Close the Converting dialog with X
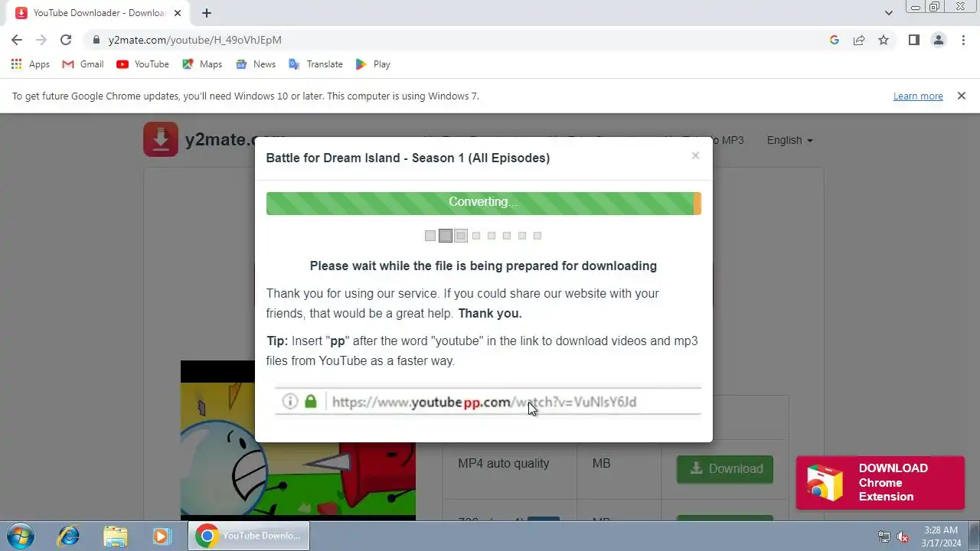980x551 pixels. click(x=695, y=155)
